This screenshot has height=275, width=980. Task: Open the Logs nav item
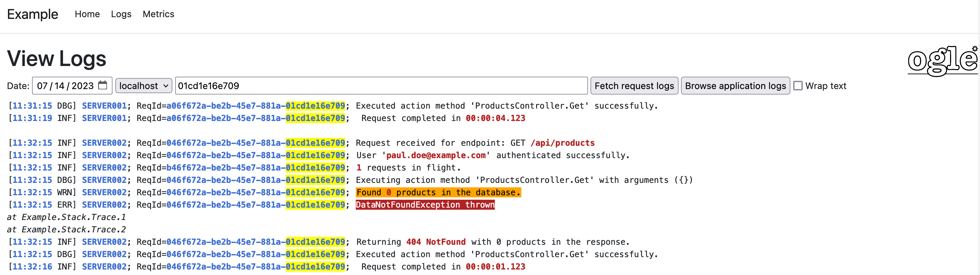click(121, 14)
